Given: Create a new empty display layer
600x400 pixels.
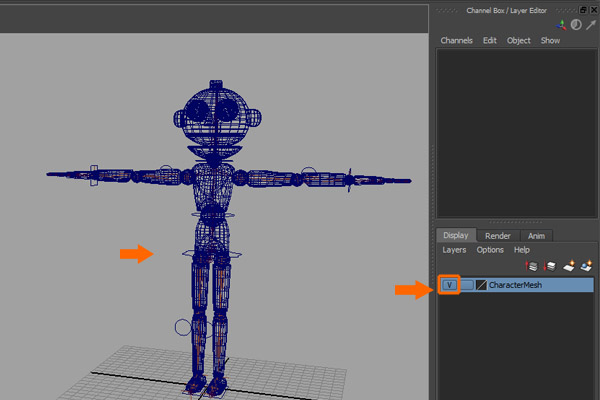Looking at the screenshot, I should 567,266.
